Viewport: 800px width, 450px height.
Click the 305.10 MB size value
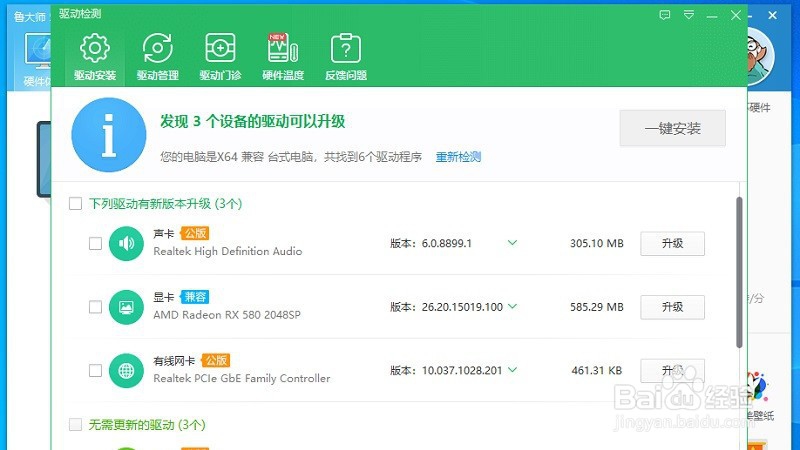click(x=597, y=243)
